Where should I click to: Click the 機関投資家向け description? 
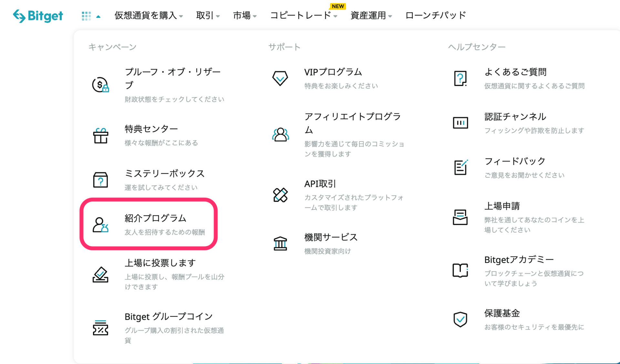(x=327, y=251)
